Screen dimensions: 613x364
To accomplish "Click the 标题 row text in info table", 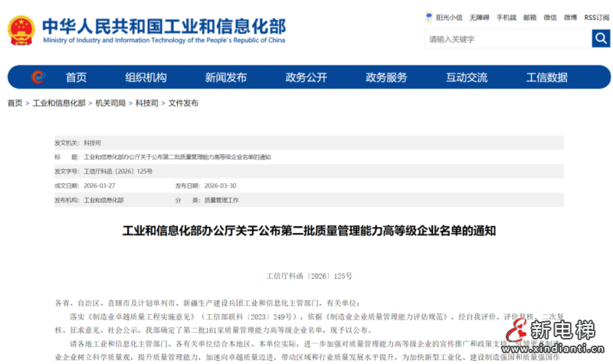I will tap(177, 157).
